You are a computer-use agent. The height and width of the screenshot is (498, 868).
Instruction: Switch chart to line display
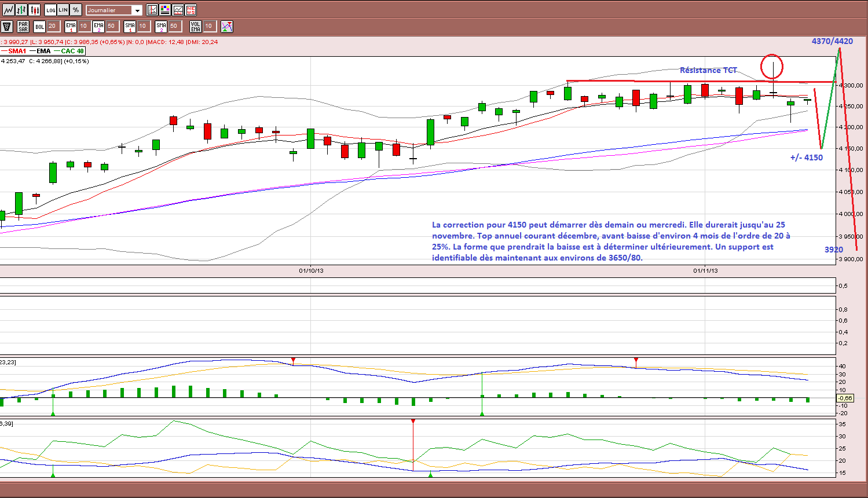[x=8, y=10]
